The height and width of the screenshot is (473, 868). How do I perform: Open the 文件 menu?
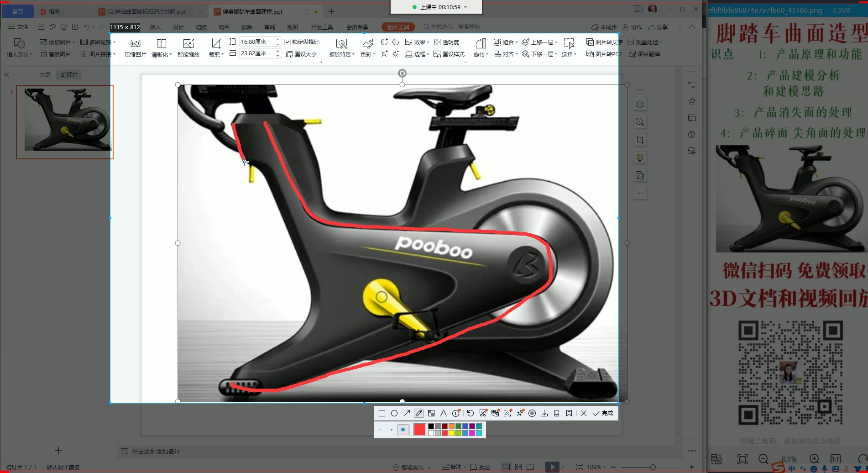click(18, 27)
